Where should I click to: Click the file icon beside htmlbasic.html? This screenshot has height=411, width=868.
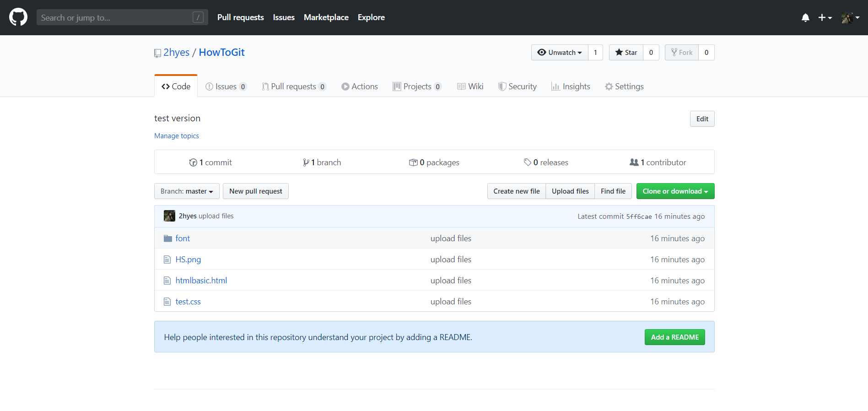pyautogui.click(x=167, y=281)
